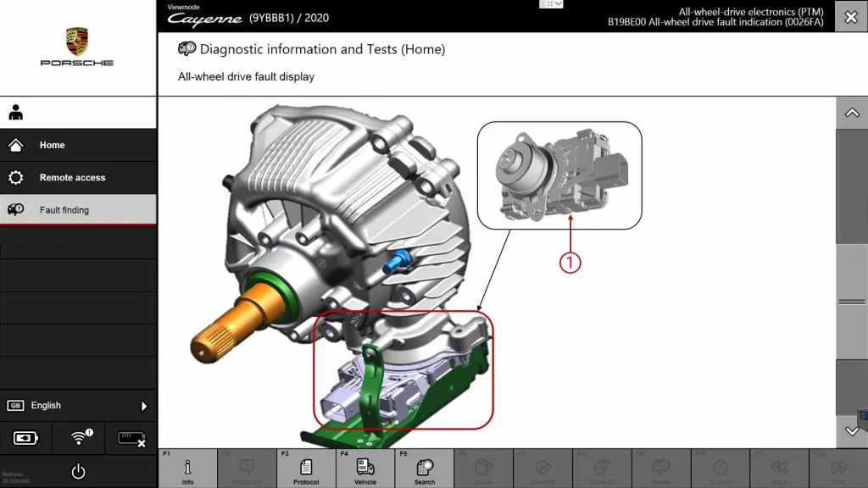Click the scroll up arrow button
The image size is (868, 488).
click(852, 113)
